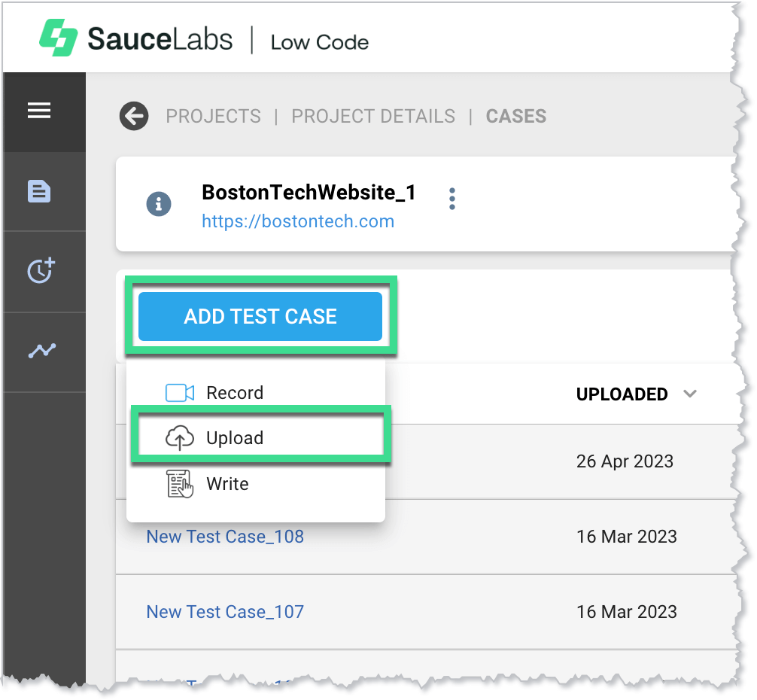Click the Upload cloud icon
Image resolution: width=757 pixels, height=700 pixels.
tap(179, 437)
